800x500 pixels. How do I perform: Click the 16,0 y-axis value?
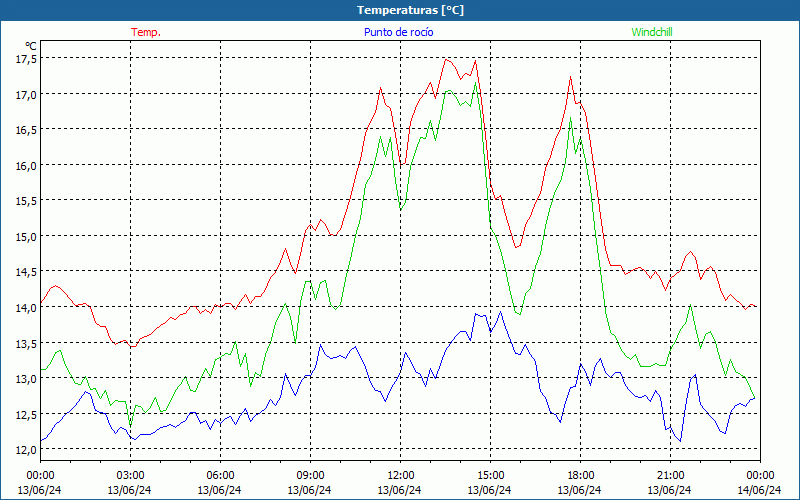point(27,166)
